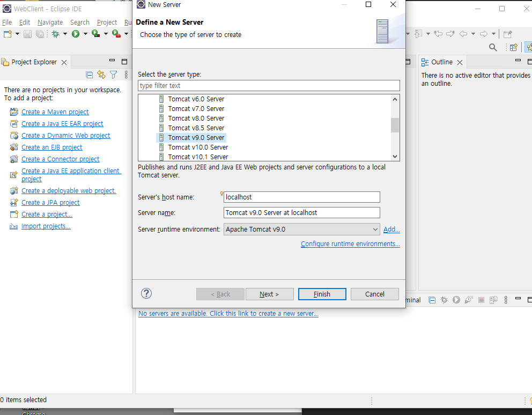The width and height of the screenshot is (532, 415).
Task: Open the Project menu
Action: coord(107,23)
